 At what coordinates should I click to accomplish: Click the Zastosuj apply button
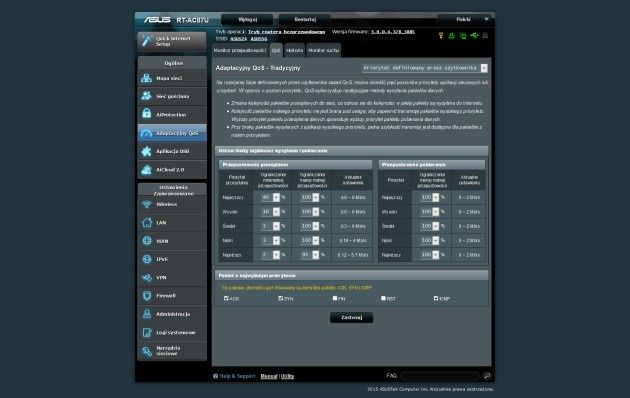pyautogui.click(x=352, y=317)
